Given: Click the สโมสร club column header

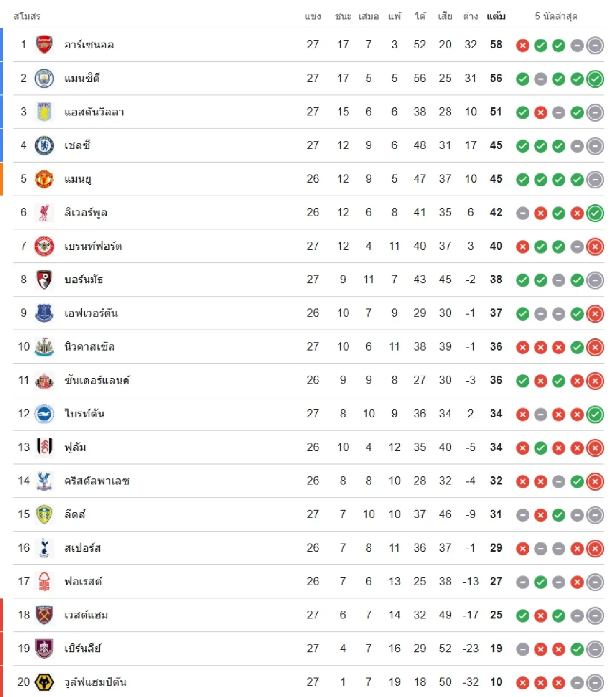Looking at the screenshot, I should coord(27,16).
